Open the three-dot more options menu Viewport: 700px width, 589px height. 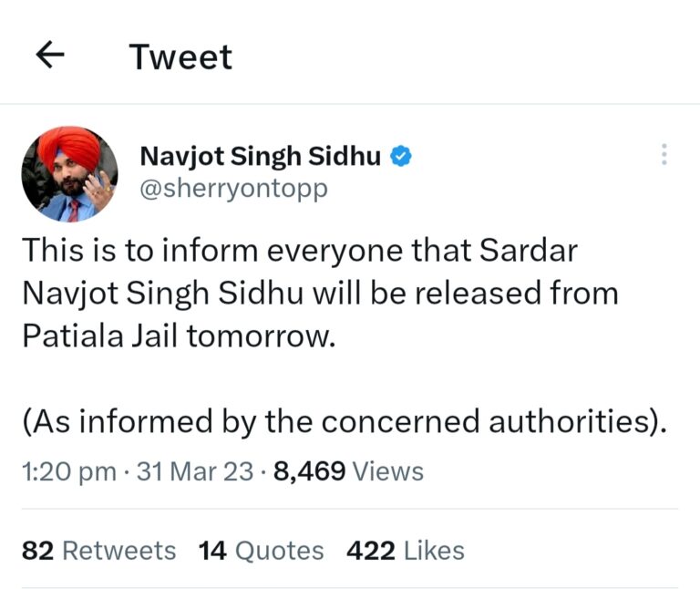pyautogui.click(x=664, y=155)
